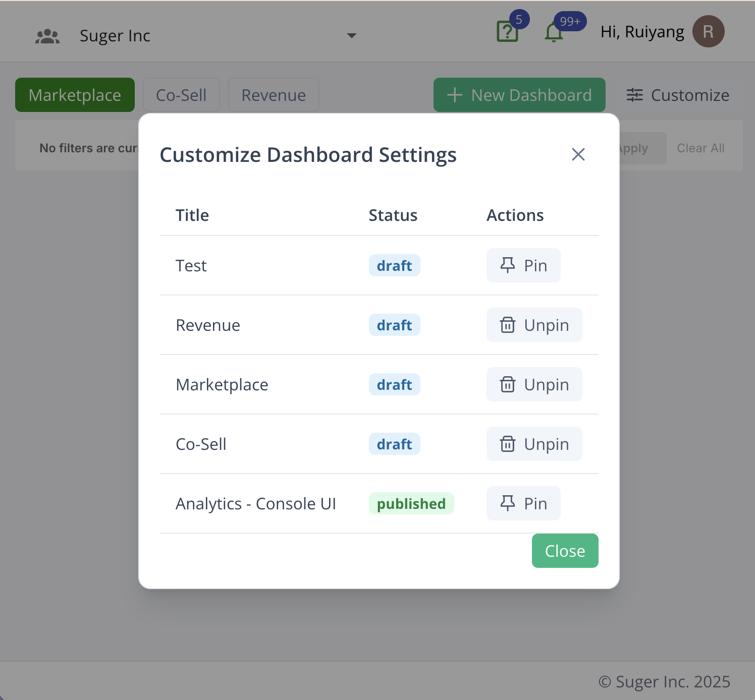Select the Marketplace tab
The height and width of the screenshot is (700, 755).
(75, 95)
